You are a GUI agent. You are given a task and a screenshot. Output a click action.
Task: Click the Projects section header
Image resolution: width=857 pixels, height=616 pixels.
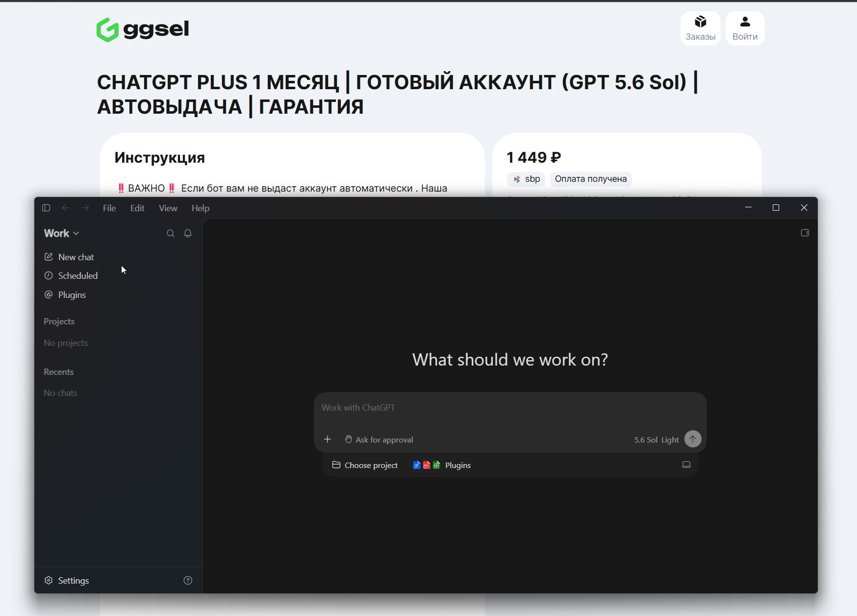(59, 321)
